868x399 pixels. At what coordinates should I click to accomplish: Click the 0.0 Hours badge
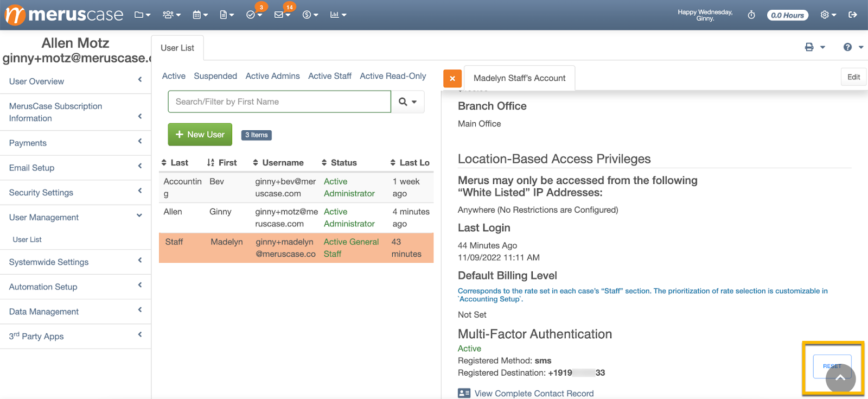tap(788, 15)
